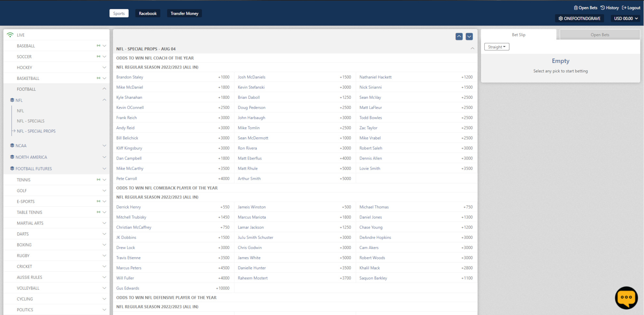Screen dimensions: 644x315
Task: Open the Cycling category
Action: click(x=57, y=299)
